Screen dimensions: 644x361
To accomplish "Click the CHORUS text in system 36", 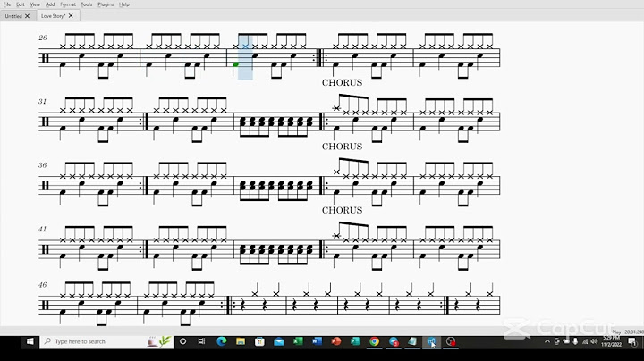I will click(342, 210).
